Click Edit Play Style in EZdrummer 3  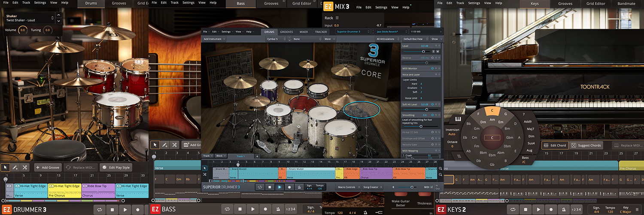click(115, 167)
